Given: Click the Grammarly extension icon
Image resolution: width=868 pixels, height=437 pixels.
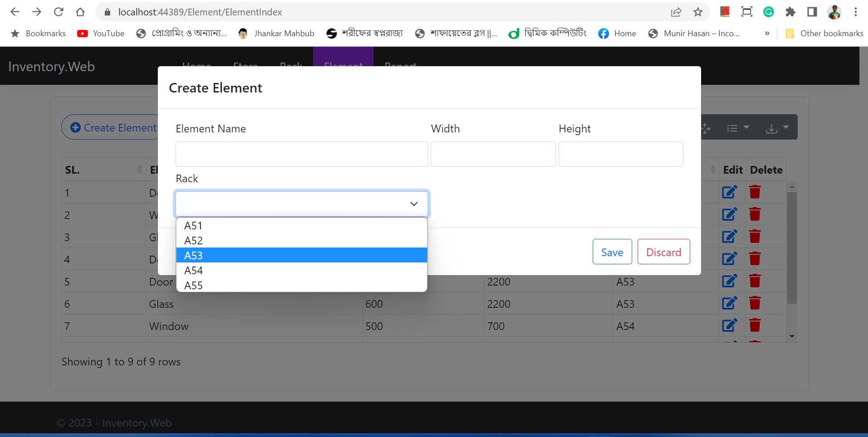Looking at the screenshot, I should pyautogui.click(x=769, y=12).
